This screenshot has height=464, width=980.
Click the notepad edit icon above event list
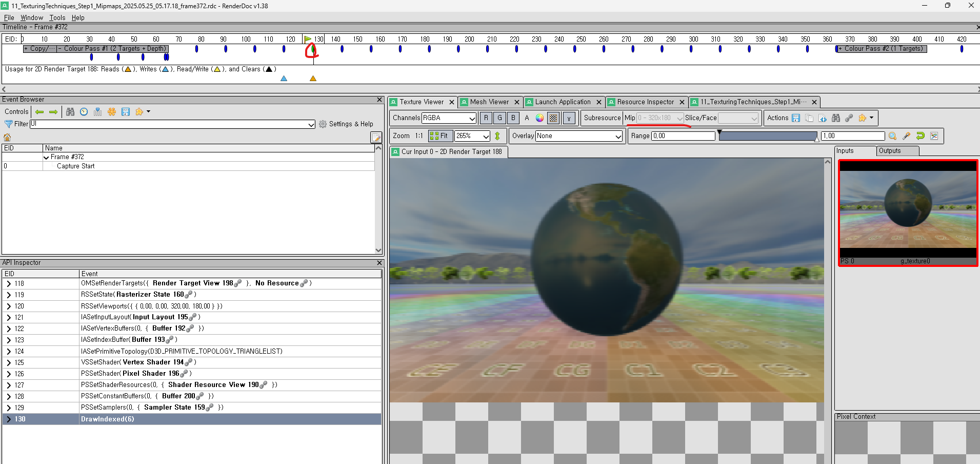(x=376, y=138)
